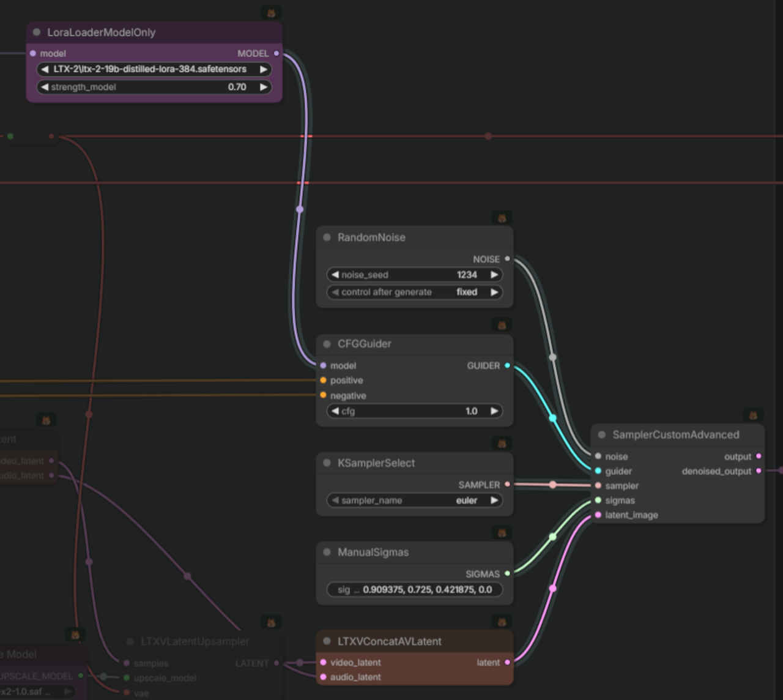Open the control after generate dropdown

(x=415, y=292)
